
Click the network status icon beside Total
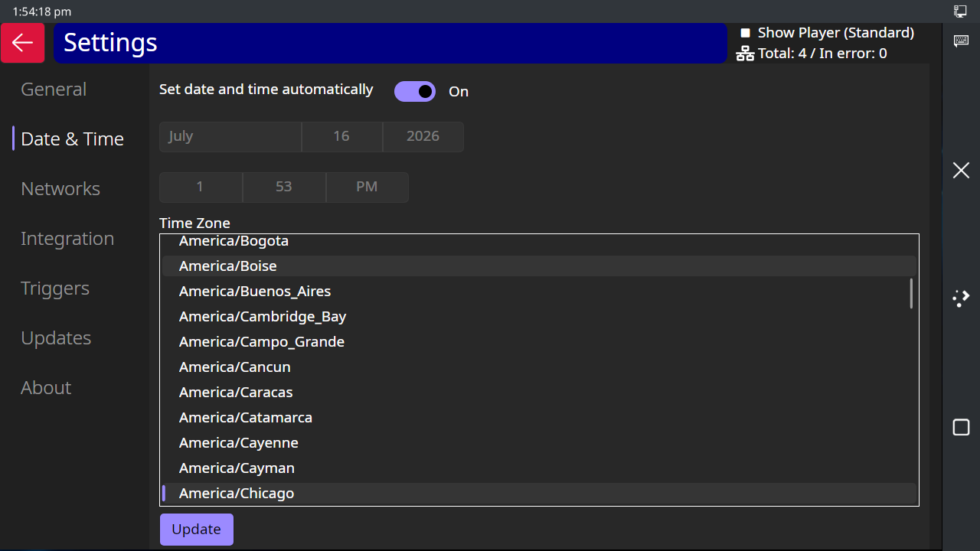pos(745,54)
